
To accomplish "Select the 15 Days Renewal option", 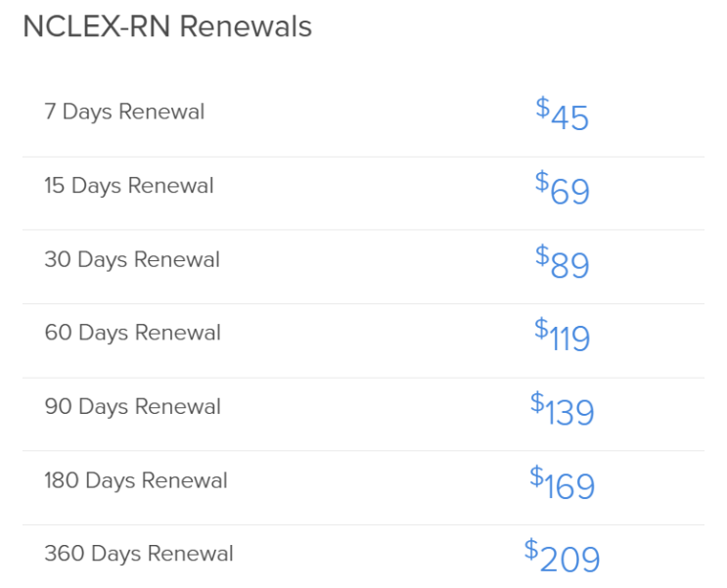I will (x=363, y=194).
